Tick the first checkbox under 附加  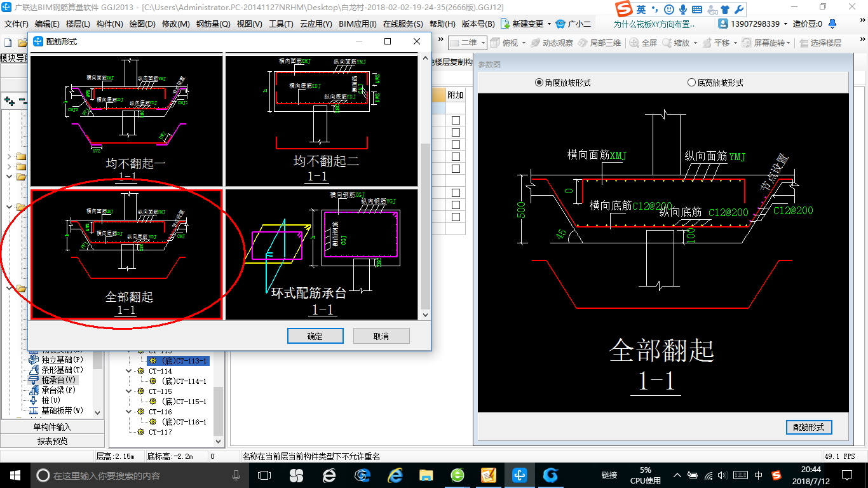click(x=456, y=121)
